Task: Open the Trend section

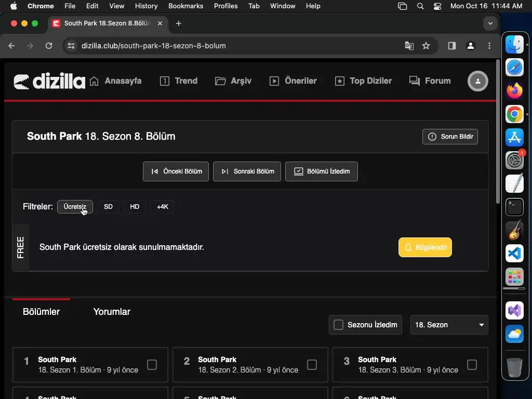Action: pos(179,81)
